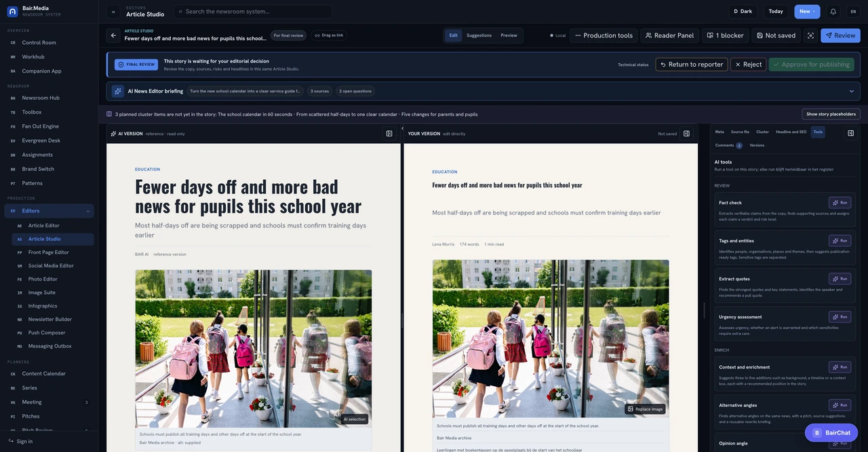Collapse the right tools panel icon

click(850, 133)
